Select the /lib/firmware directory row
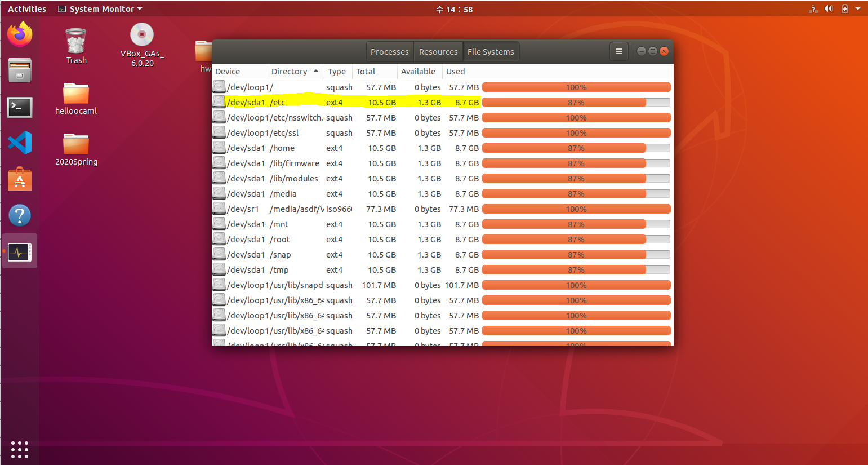Image resolution: width=868 pixels, height=465 pixels. 442,163
